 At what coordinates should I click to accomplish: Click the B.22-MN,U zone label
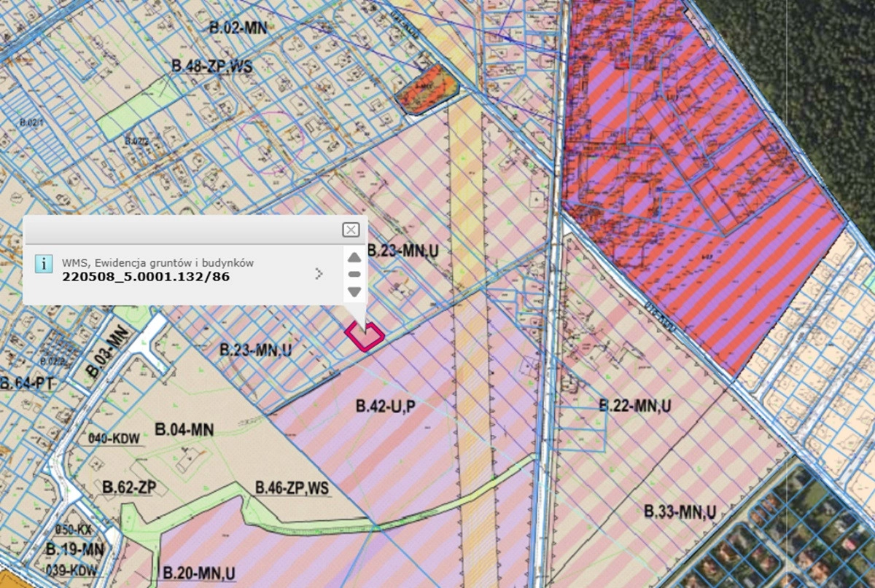pyautogui.click(x=634, y=406)
